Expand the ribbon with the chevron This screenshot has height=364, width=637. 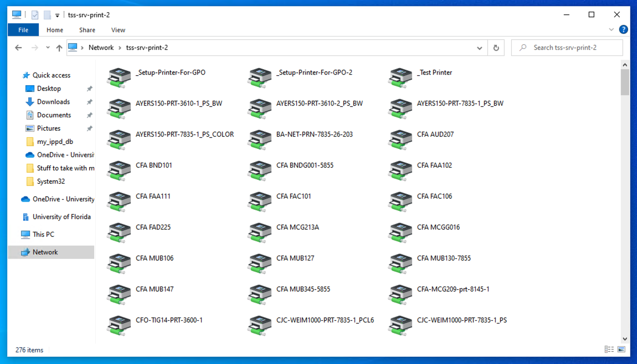pos(611,30)
